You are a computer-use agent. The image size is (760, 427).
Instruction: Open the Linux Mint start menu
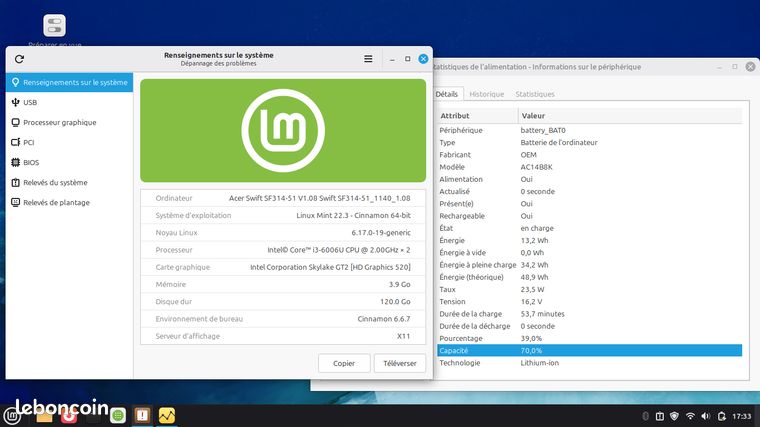[12, 416]
